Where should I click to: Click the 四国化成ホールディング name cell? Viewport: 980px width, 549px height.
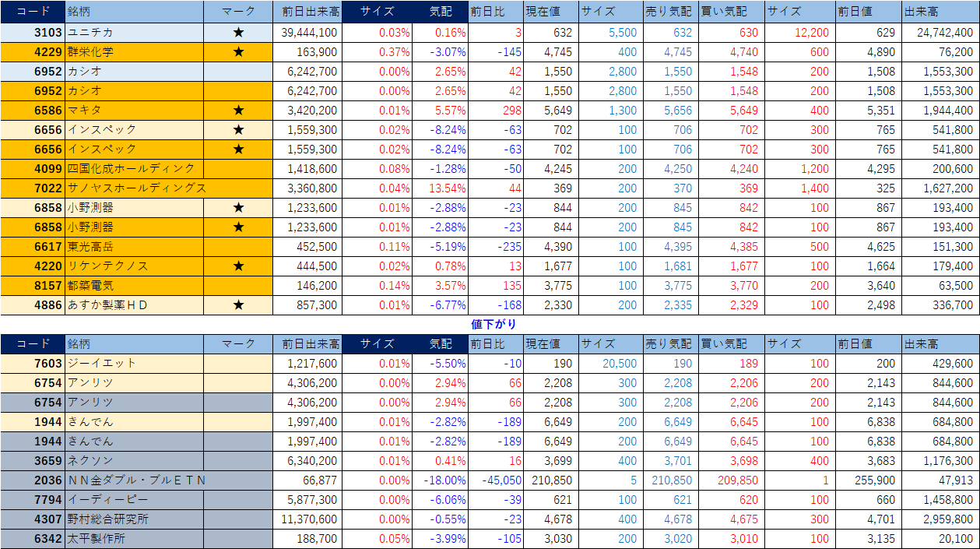click(131, 169)
